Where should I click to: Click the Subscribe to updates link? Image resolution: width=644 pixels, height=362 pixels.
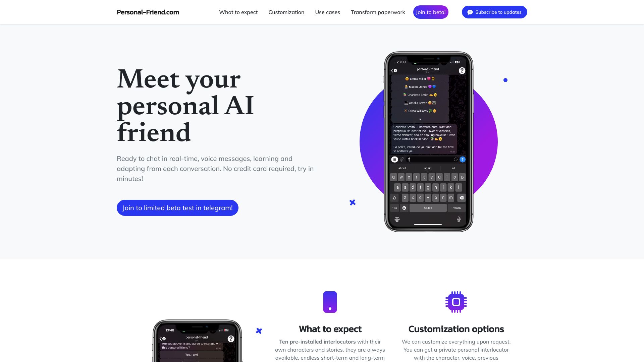(x=494, y=12)
